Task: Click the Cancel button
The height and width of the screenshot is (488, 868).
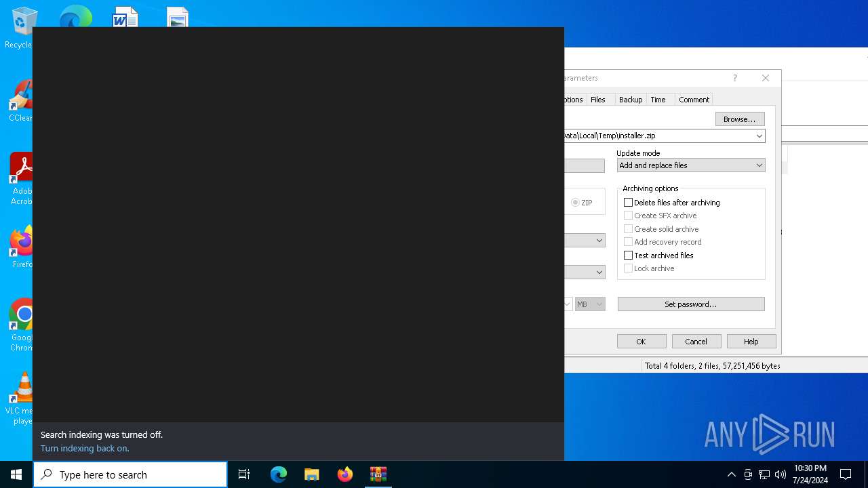Action: (696, 342)
